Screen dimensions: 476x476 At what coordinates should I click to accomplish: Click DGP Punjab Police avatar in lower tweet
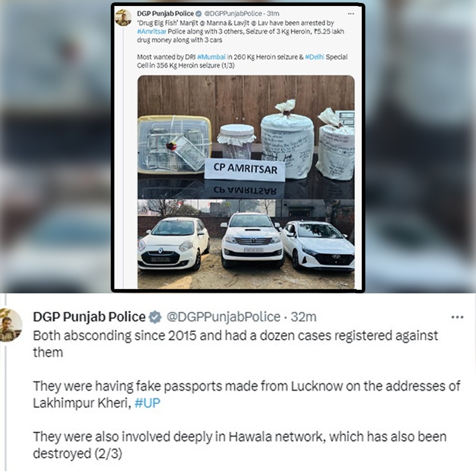point(11,325)
